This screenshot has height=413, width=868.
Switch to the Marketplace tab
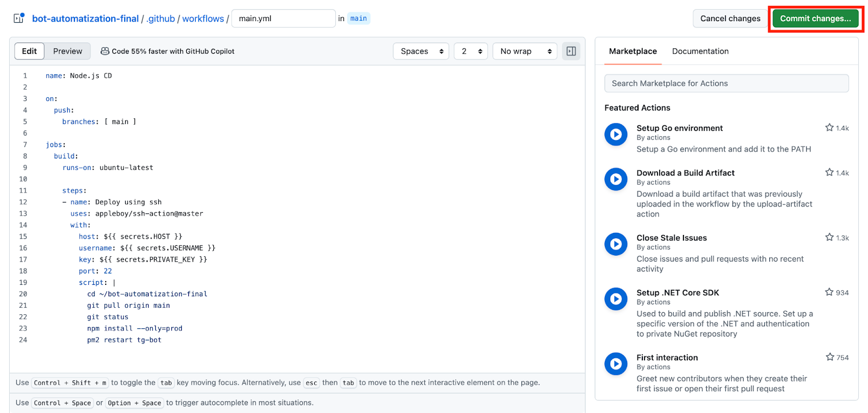click(x=633, y=51)
